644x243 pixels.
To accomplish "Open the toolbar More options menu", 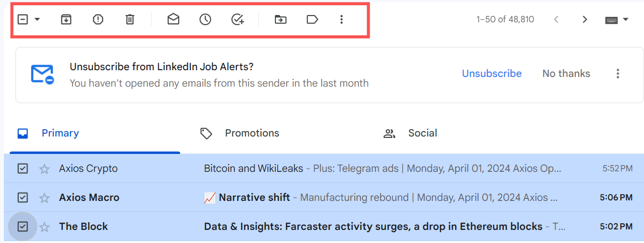I will pos(342,19).
